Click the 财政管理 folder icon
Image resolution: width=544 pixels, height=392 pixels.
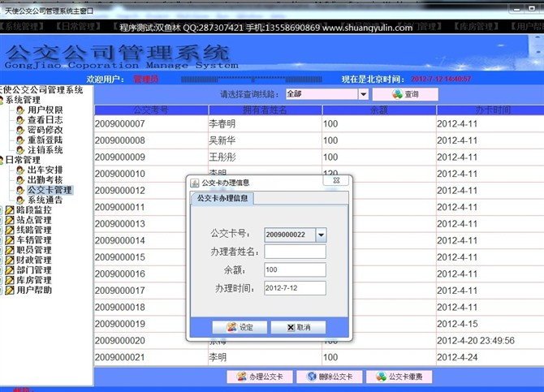click(x=10, y=260)
